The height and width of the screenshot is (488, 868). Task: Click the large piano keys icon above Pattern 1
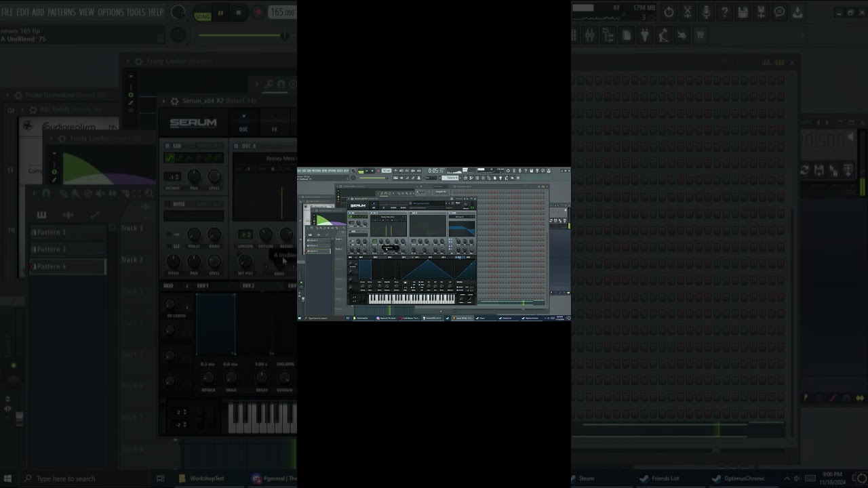click(x=41, y=215)
